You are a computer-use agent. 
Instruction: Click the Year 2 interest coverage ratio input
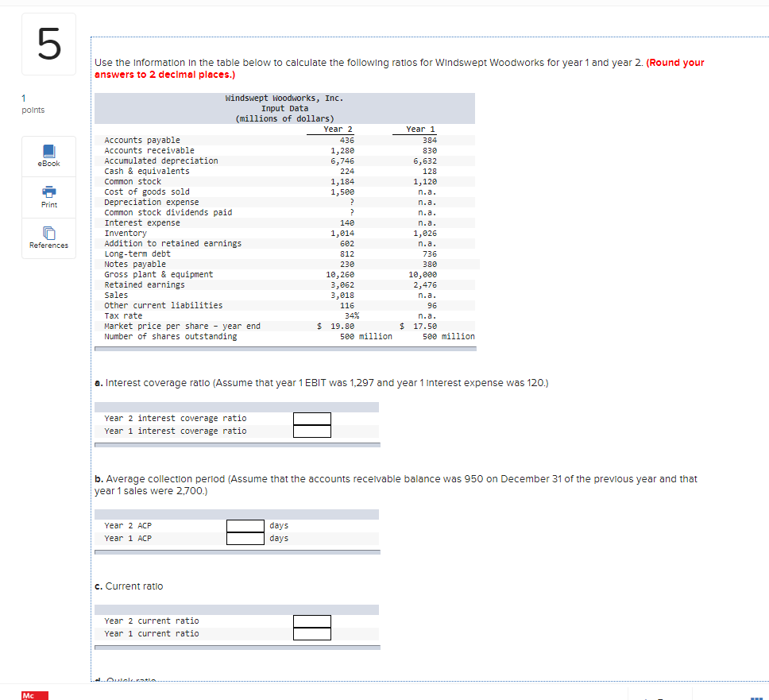312,417
